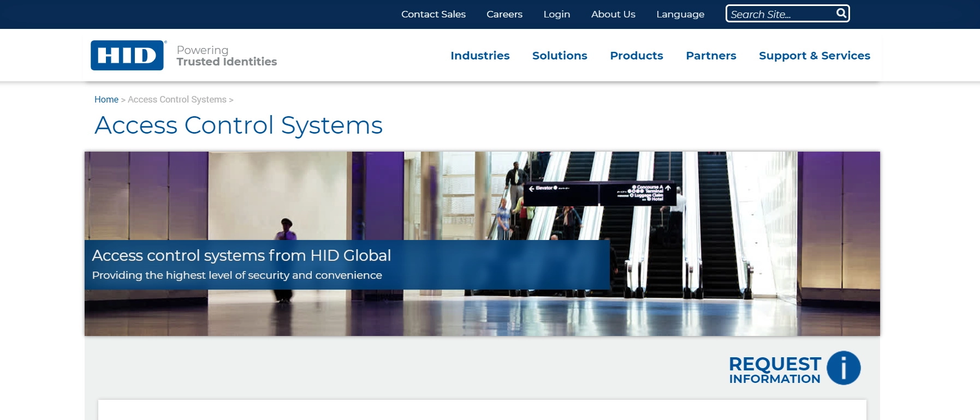Go to the Login page
This screenshot has width=980, height=420.
click(x=557, y=14)
